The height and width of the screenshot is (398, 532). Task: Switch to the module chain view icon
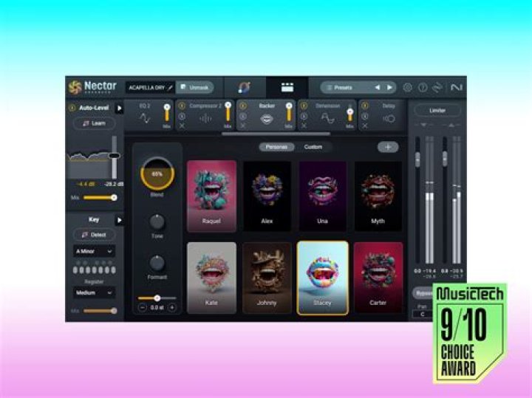click(x=287, y=87)
